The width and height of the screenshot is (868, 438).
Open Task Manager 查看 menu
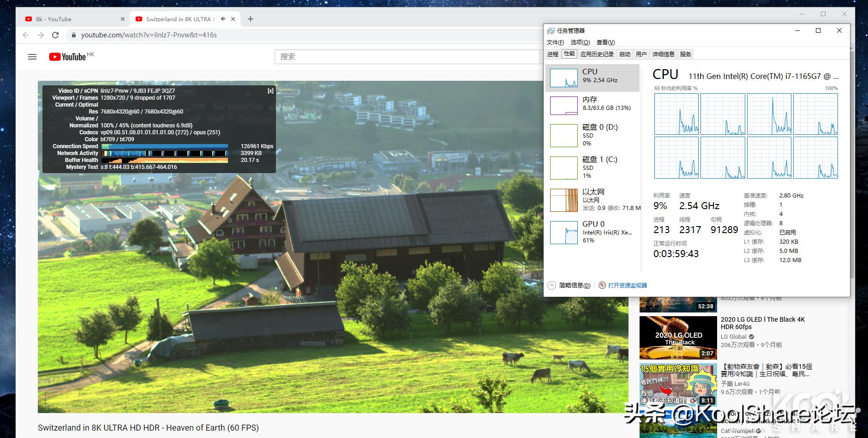point(605,42)
